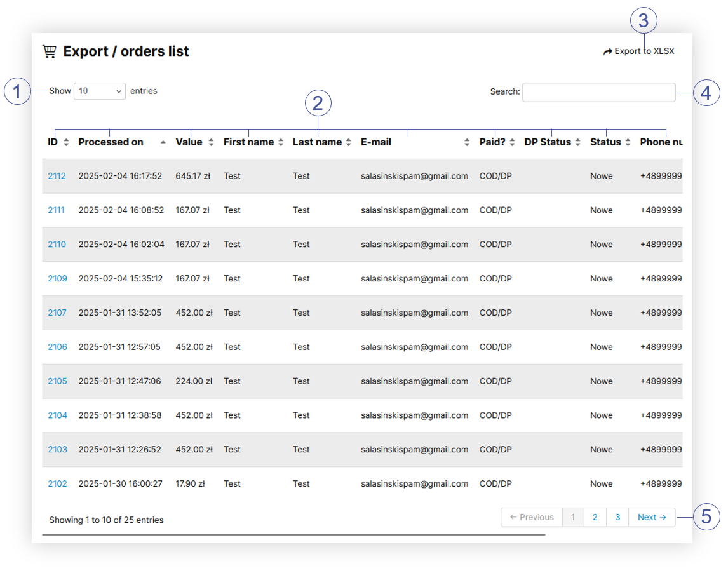Click the horizontal scrollbar below the table
Viewport: 728px width, 573px height.
[293, 535]
